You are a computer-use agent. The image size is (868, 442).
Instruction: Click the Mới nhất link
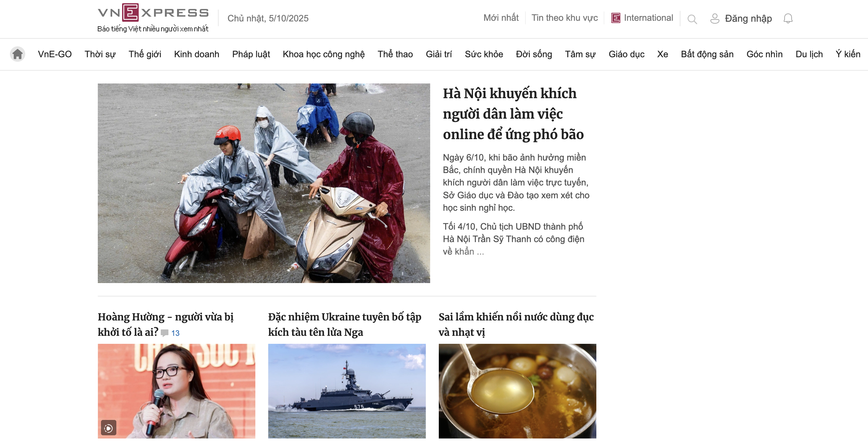click(x=501, y=18)
